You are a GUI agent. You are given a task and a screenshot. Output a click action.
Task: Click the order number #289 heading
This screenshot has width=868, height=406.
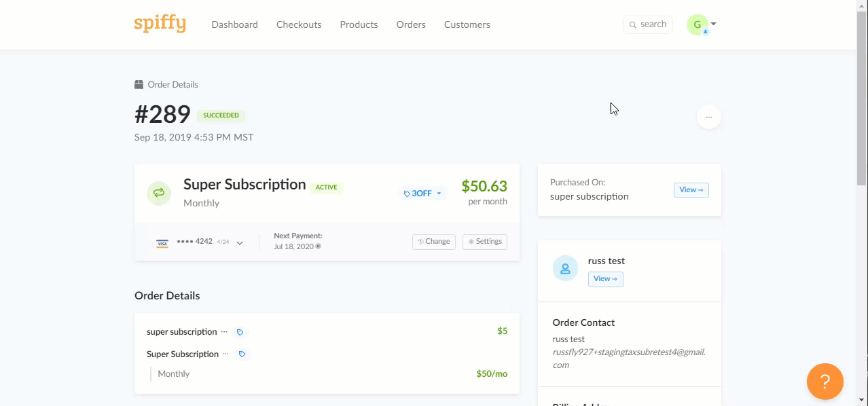pyautogui.click(x=162, y=114)
